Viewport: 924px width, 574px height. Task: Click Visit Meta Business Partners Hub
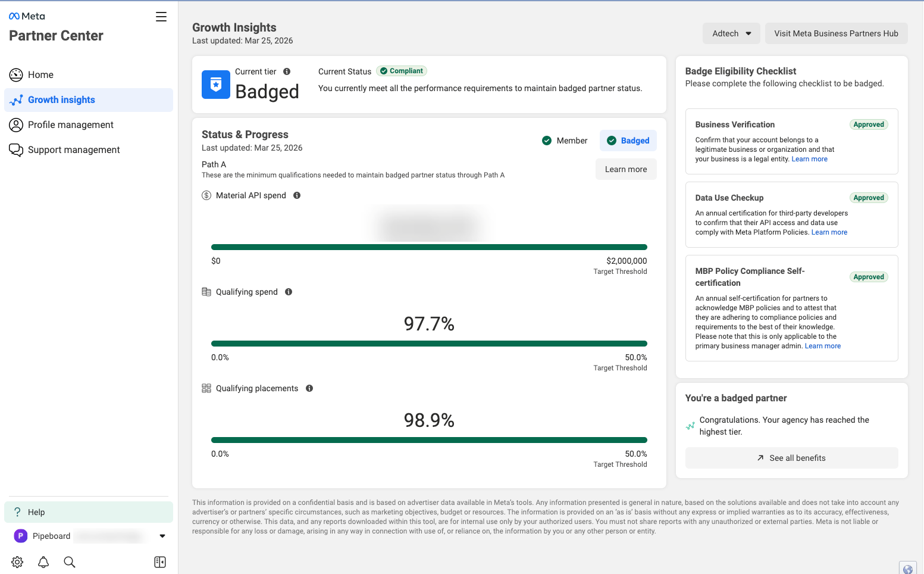pyautogui.click(x=836, y=33)
